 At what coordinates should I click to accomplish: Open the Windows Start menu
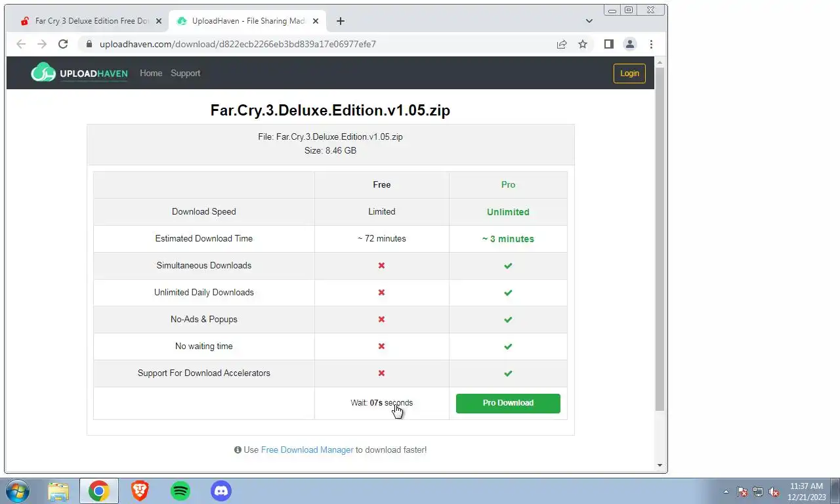[x=17, y=491]
